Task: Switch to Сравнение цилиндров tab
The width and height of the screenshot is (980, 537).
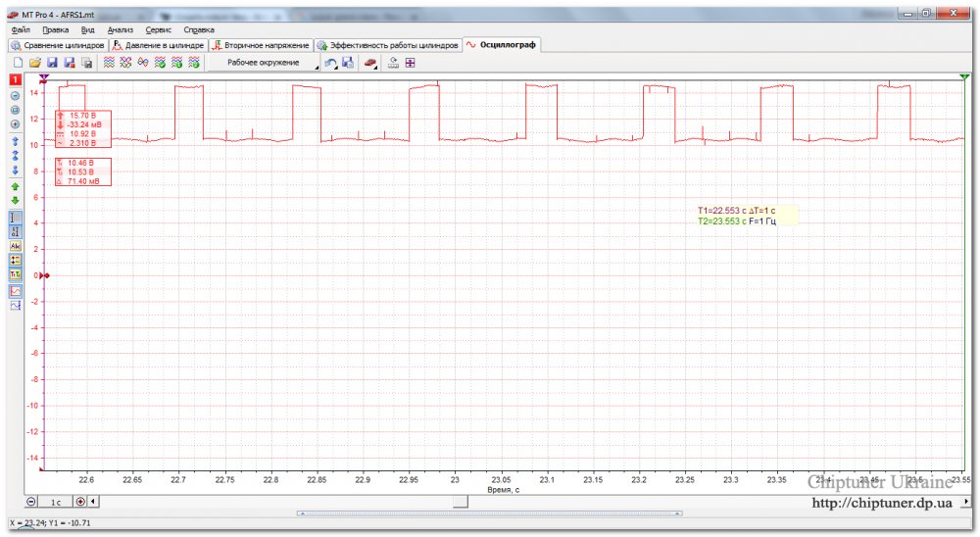Action: tap(58, 45)
